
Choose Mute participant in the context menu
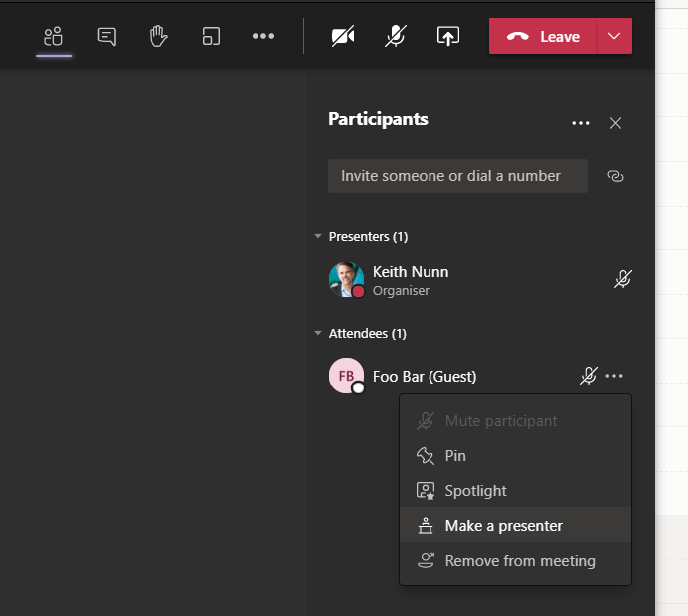(515, 421)
